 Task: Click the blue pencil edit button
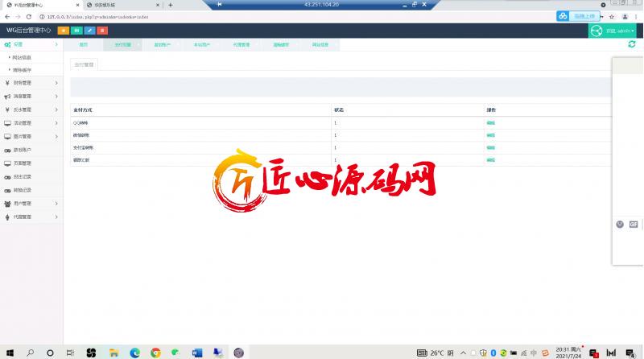point(89,31)
